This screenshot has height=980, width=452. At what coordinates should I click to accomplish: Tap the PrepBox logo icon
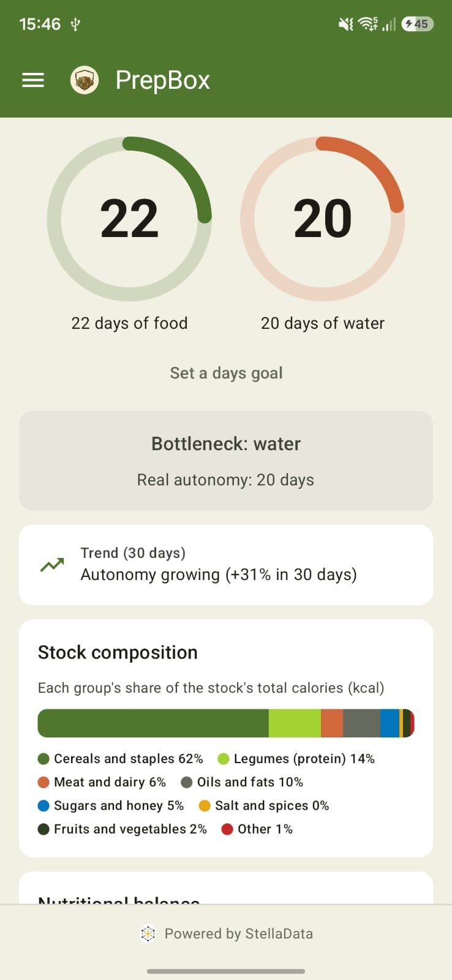click(85, 80)
